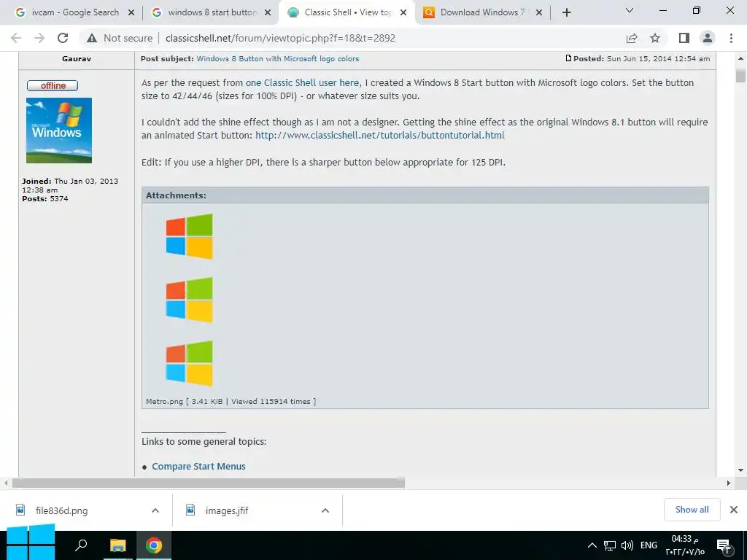Expand options for file836d.png download
Viewport: 747px width, 560px height.
click(155, 510)
